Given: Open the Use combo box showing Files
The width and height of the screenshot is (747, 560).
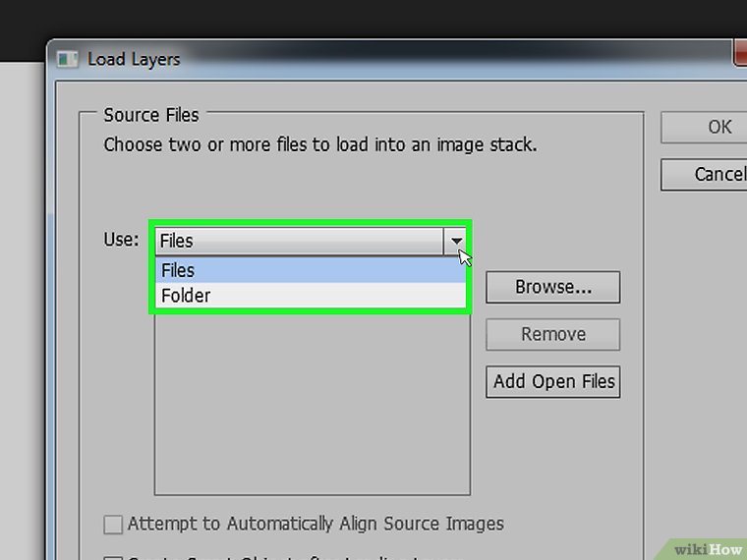Looking at the screenshot, I should [x=299, y=241].
